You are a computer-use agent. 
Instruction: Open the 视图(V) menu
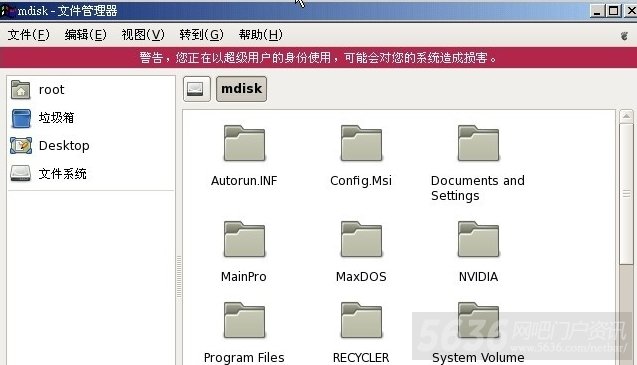pos(143,35)
